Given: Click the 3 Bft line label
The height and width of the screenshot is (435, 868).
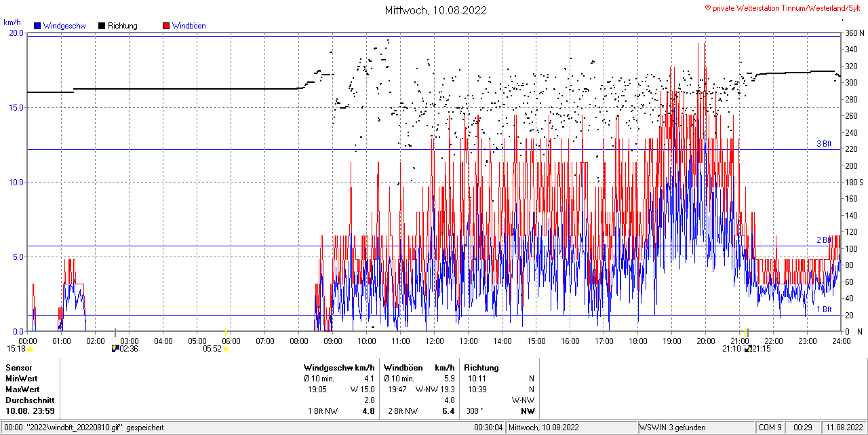Looking at the screenshot, I should (824, 144).
